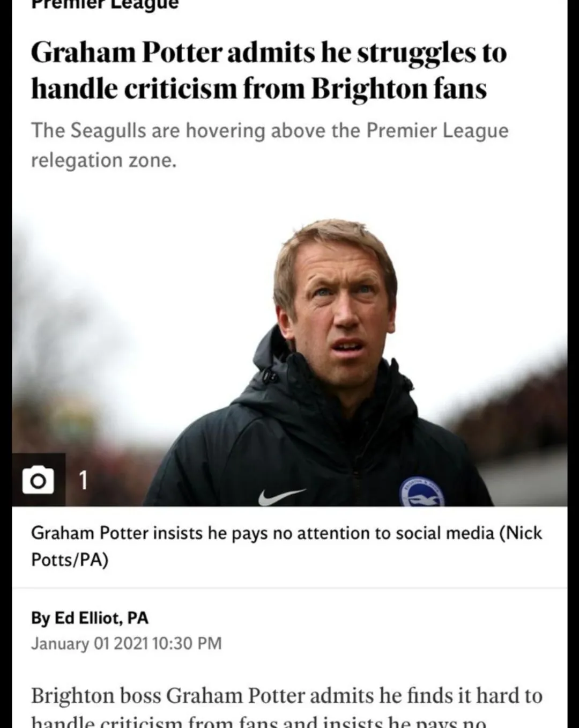579x728 pixels.
Task: Click the January 01 2021 publication date
Action: click(x=91, y=643)
